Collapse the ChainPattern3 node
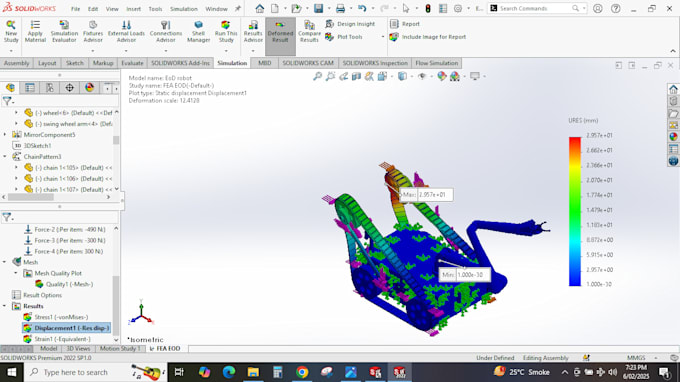 [x=5, y=157]
